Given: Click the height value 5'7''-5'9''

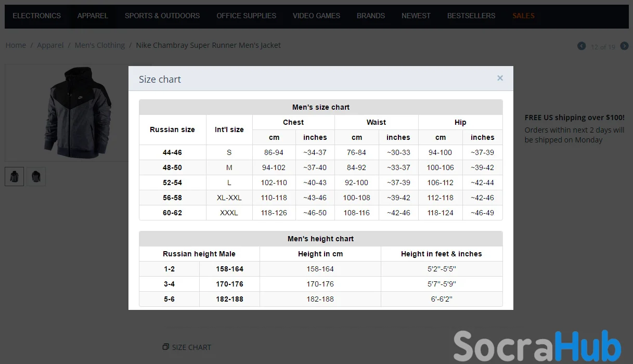Looking at the screenshot, I should [x=442, y=284].
